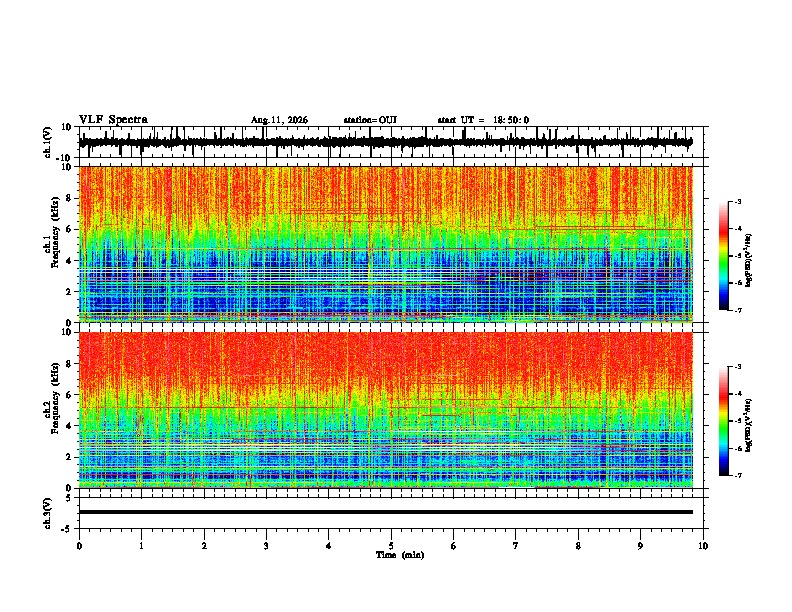Click the "4" kHz tick of ch.2 spectrogram

[x=69, y=426]
